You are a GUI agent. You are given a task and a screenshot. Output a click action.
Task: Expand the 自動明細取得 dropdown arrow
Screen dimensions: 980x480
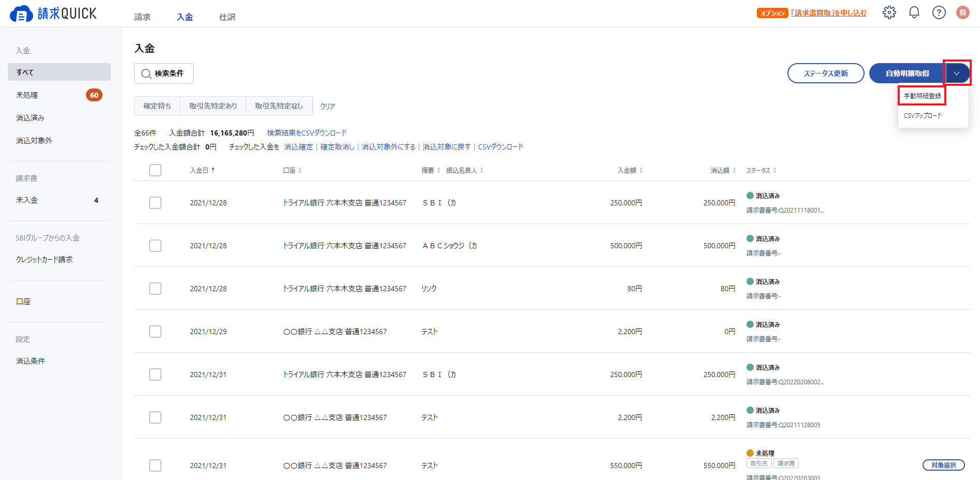click(956, 73)
